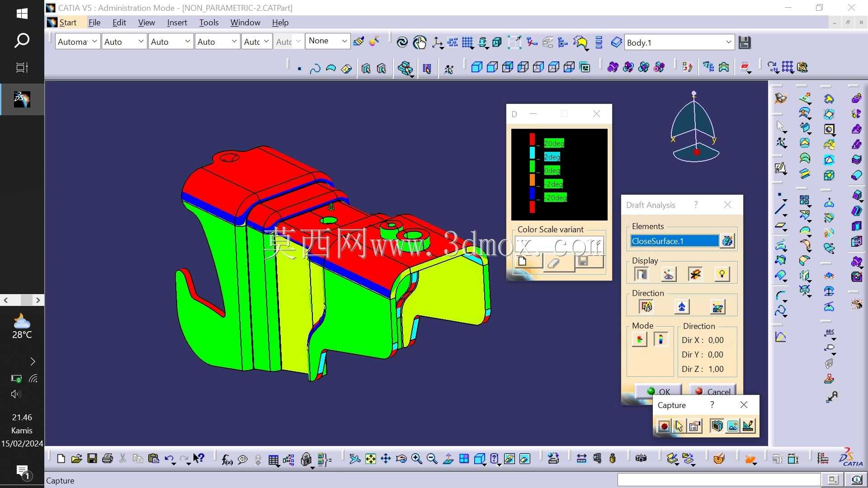The image size is (868, 488).
Task: Activate the Pan view tool
Action: pyautogui.click(x=386, y=459)
